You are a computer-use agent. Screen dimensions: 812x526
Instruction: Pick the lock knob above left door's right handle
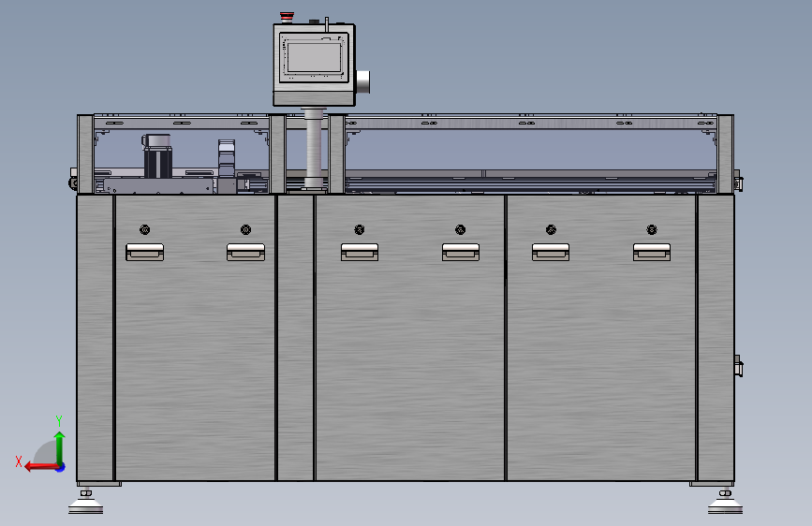246,229
